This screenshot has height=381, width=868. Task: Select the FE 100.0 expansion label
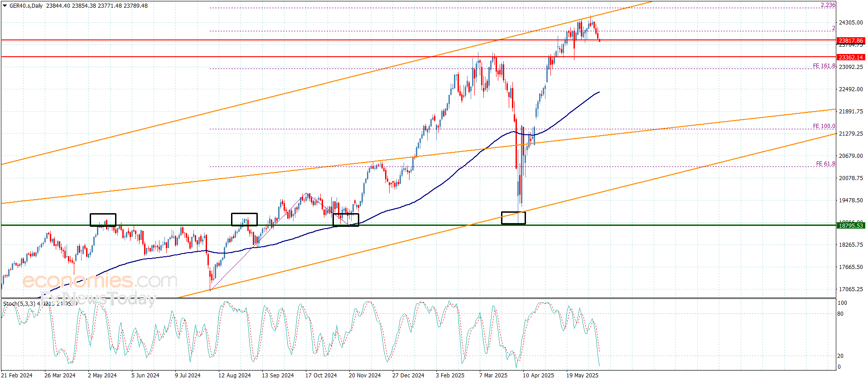(x=824, y=126)
